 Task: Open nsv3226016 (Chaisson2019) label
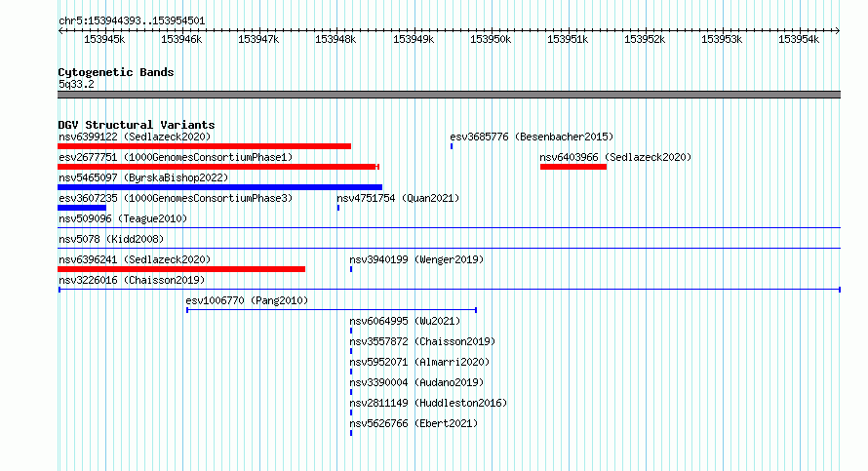point(132,280)
